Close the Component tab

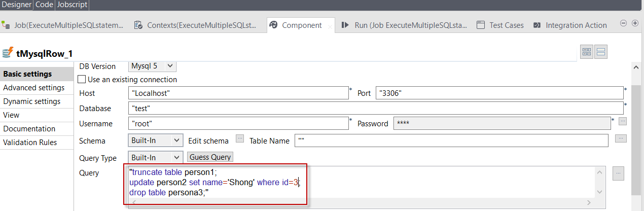click(x=330, y=26)
